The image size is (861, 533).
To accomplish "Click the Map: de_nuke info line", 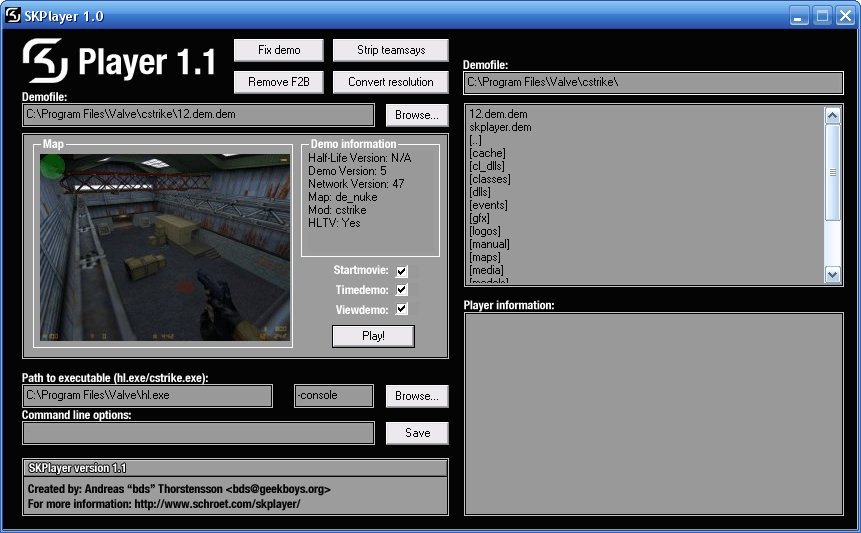I will [x=343, y=197].
